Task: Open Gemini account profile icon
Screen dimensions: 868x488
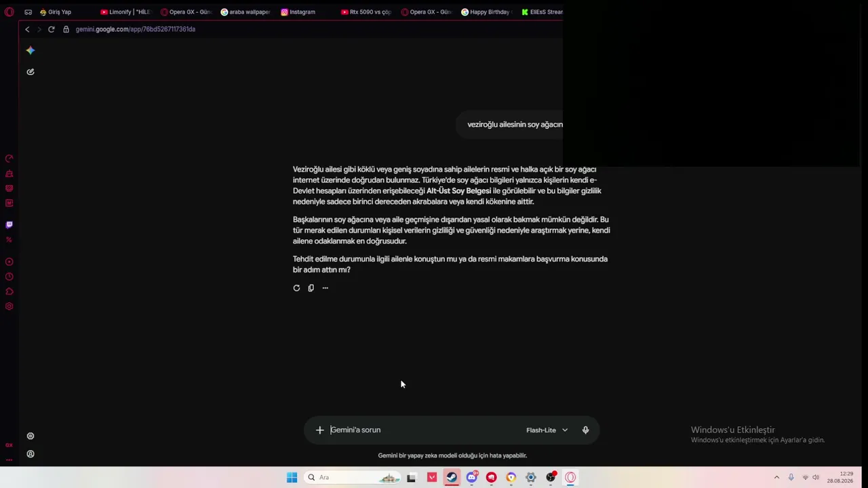Action: tap(31, 454)
